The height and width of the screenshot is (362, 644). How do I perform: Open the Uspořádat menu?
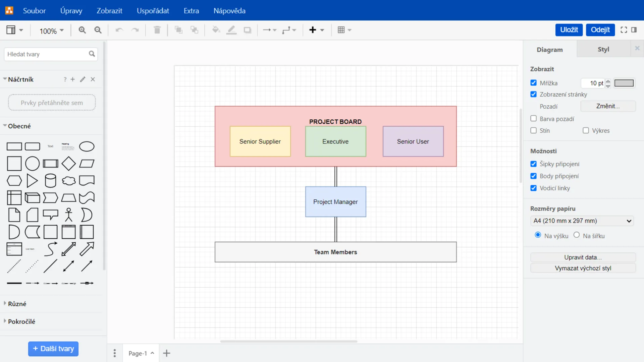(x=153, y=11)
